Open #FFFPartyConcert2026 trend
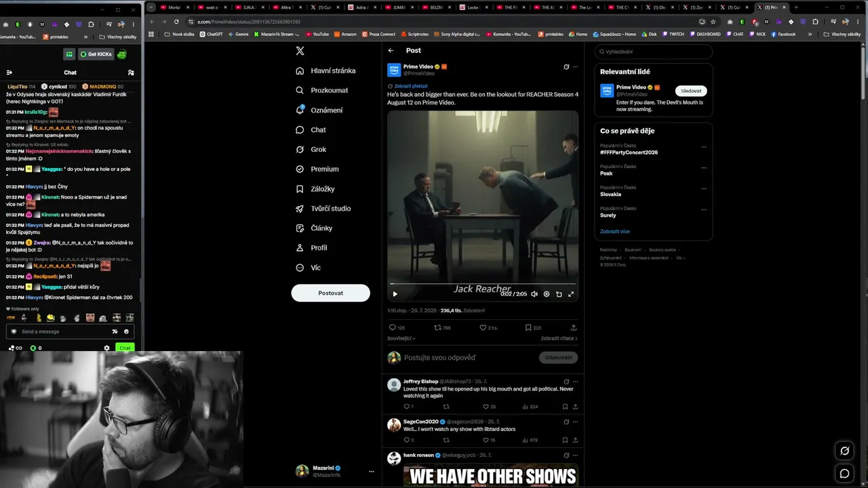 tap(629, 152)
